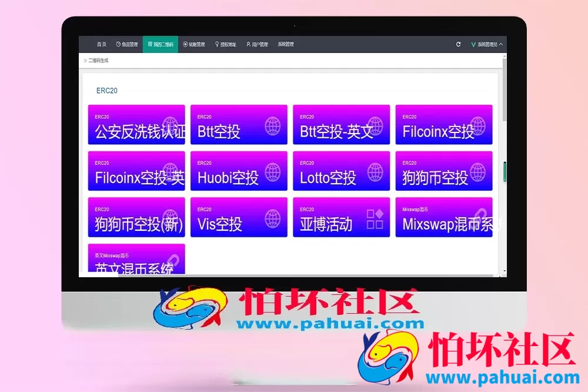Open the 鱼苗管理 menu item
Viewport: 588px width, 392px height.
click(127, 44)
